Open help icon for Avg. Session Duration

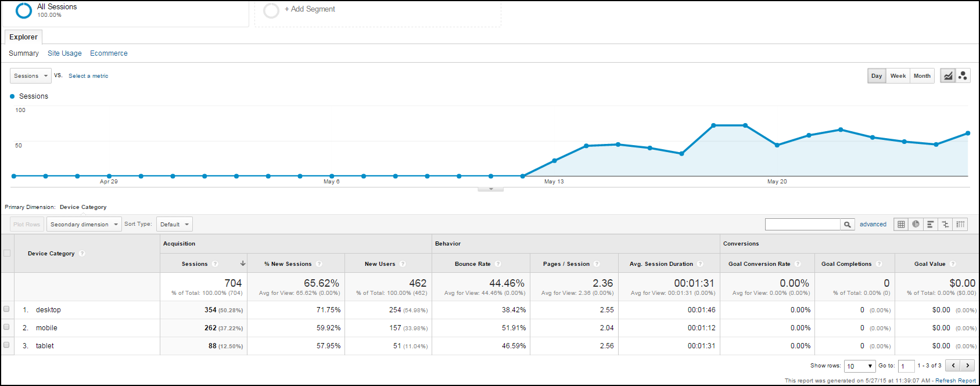(700, 264)
